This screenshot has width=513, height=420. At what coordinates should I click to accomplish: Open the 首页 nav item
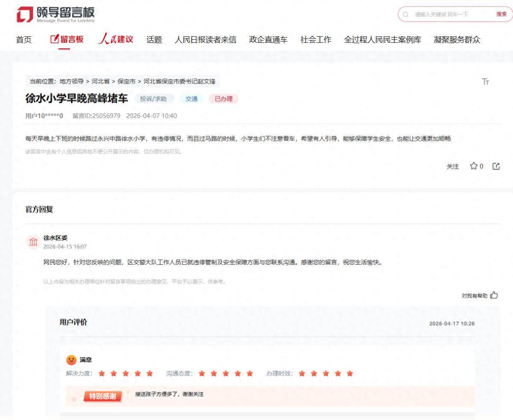pos(24,40)
